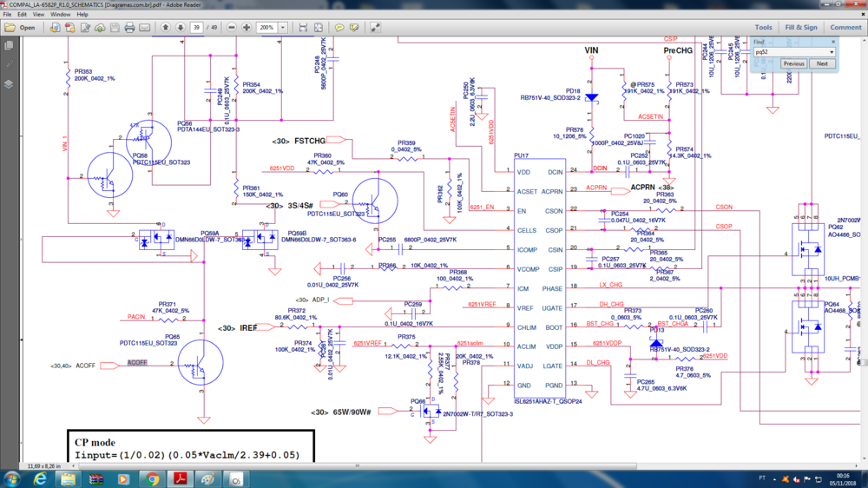
Task: Click the Open label in the toolbar
Action: tap(27, 27)
